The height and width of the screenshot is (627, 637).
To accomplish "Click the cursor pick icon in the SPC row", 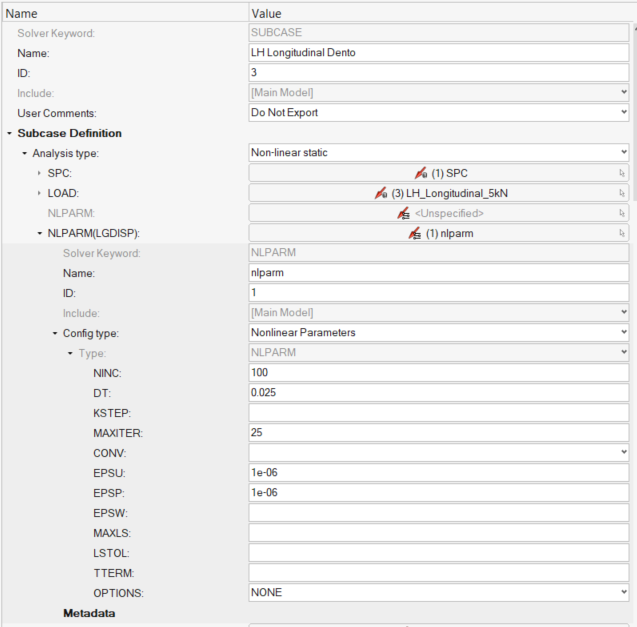I will (622, 173).
